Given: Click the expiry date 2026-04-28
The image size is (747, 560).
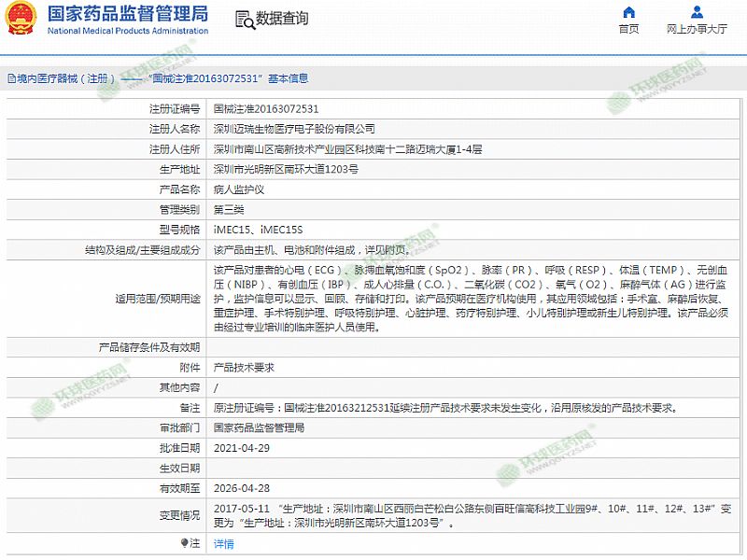Looking at the screenshot, I should coord(241,488).
